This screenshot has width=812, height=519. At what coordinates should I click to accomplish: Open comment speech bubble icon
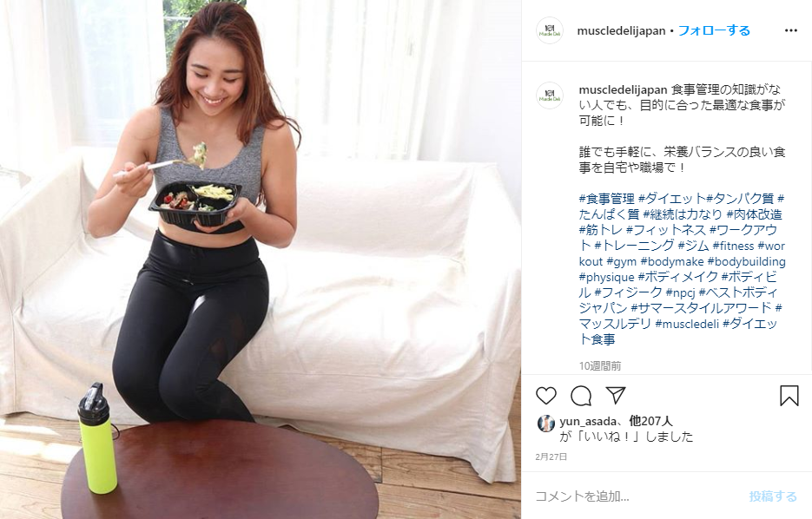(581, 396)
